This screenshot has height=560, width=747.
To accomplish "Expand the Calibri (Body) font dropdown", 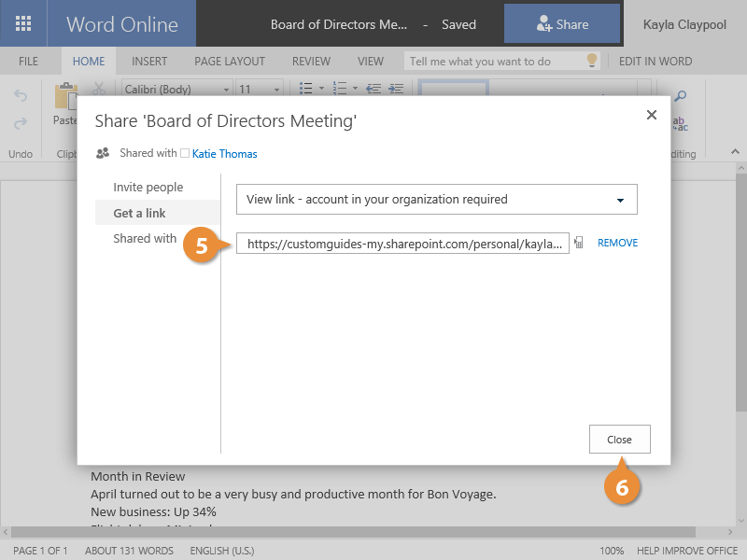I will coord(176,90).
